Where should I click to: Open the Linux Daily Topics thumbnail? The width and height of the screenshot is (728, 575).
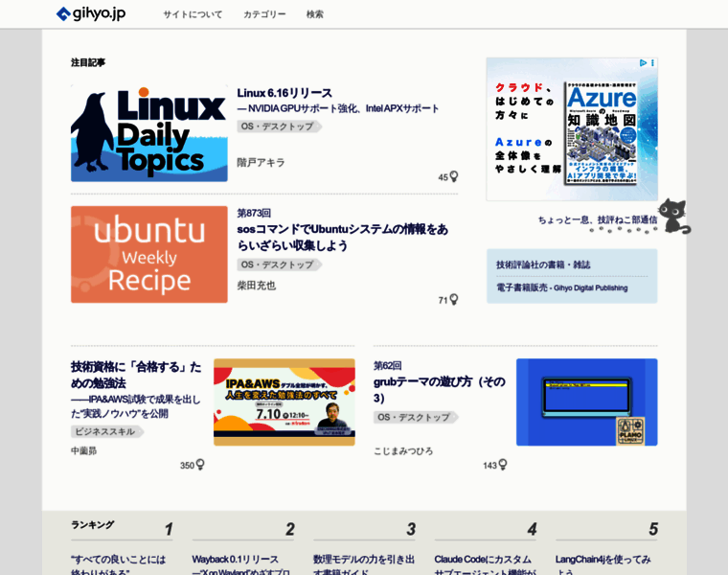(149, 133)
